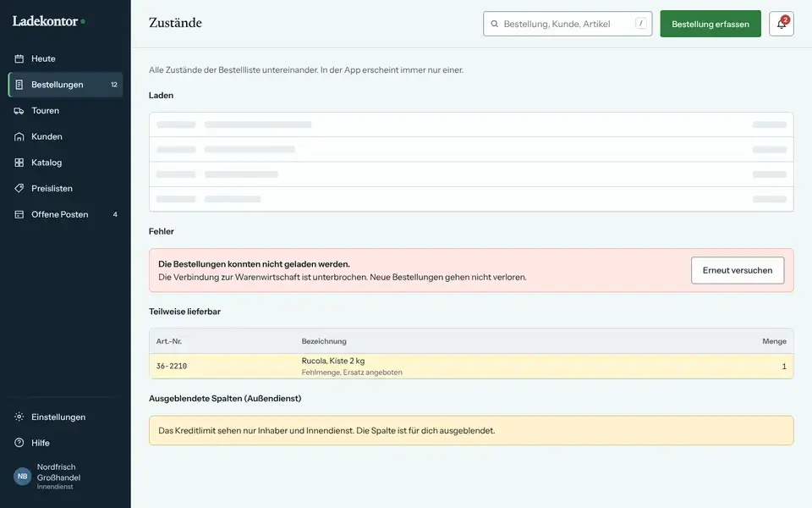Click Erneut versuchen to reload orders
The image size is (812, 508).
tap(738, 270)
